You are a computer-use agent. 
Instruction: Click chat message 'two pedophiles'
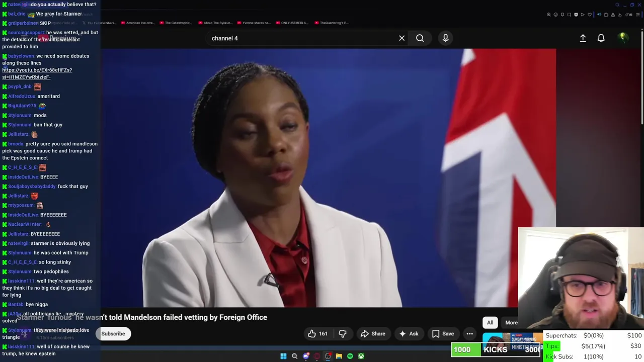point(51,271)
